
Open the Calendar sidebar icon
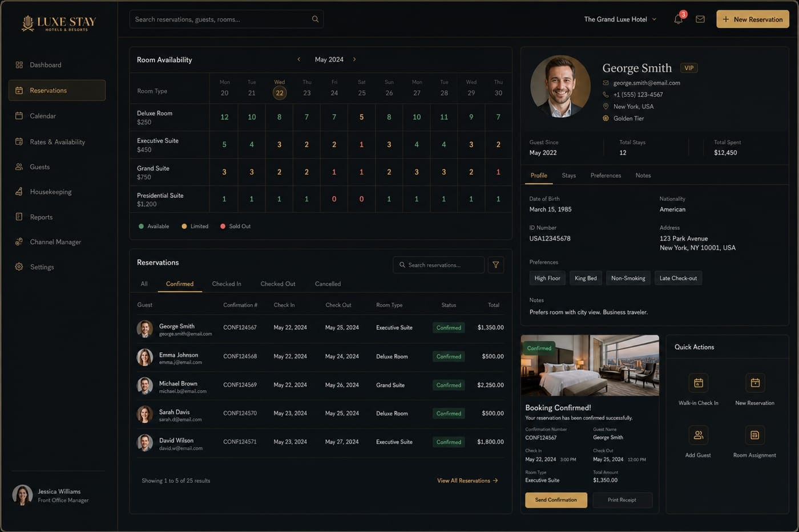19,116
